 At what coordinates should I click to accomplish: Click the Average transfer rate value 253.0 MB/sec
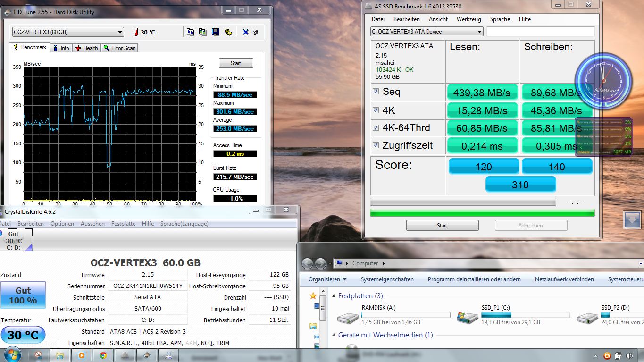coord(235,129)
